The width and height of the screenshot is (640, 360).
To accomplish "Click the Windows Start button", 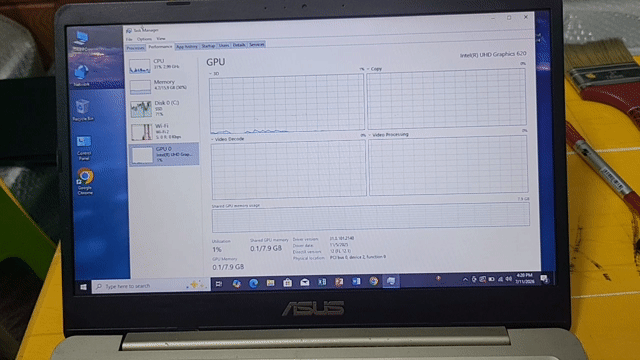I will pyautogui.click(x=83, y=287).
